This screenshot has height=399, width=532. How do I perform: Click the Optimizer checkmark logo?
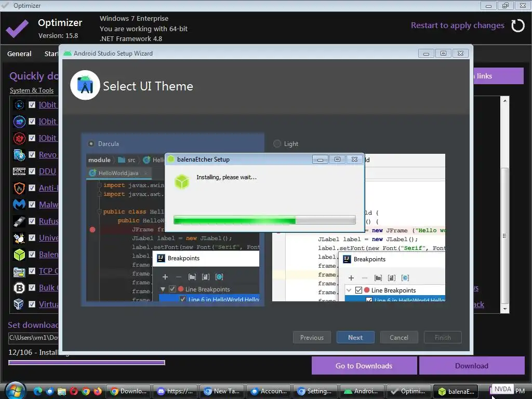pos(17,29)
